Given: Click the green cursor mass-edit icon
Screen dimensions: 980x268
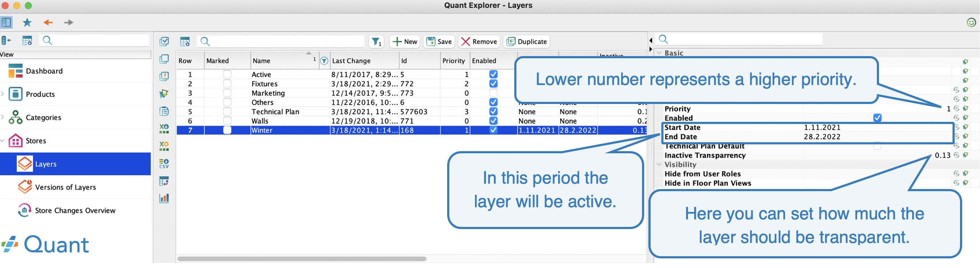Looking at the screenshot, I should tap(164, 94).
